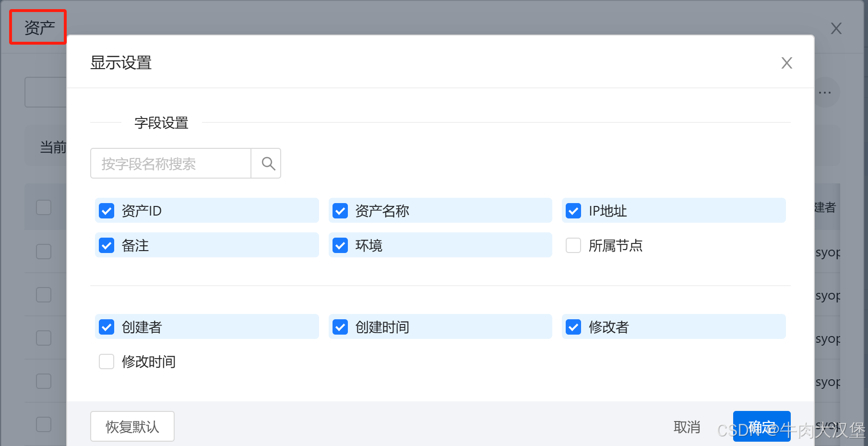868x446 pixels.
Task: Click the 字段设置 section title
Action: (x=161, y=123)
